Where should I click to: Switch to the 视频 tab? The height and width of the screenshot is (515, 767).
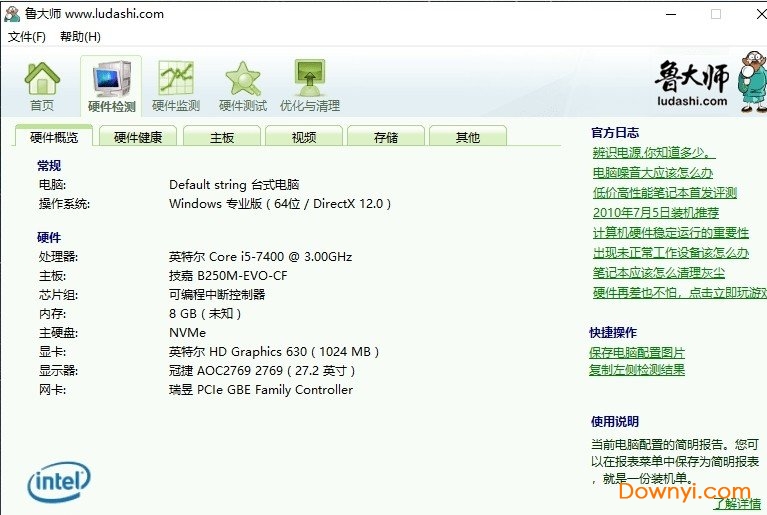(304, 137)
